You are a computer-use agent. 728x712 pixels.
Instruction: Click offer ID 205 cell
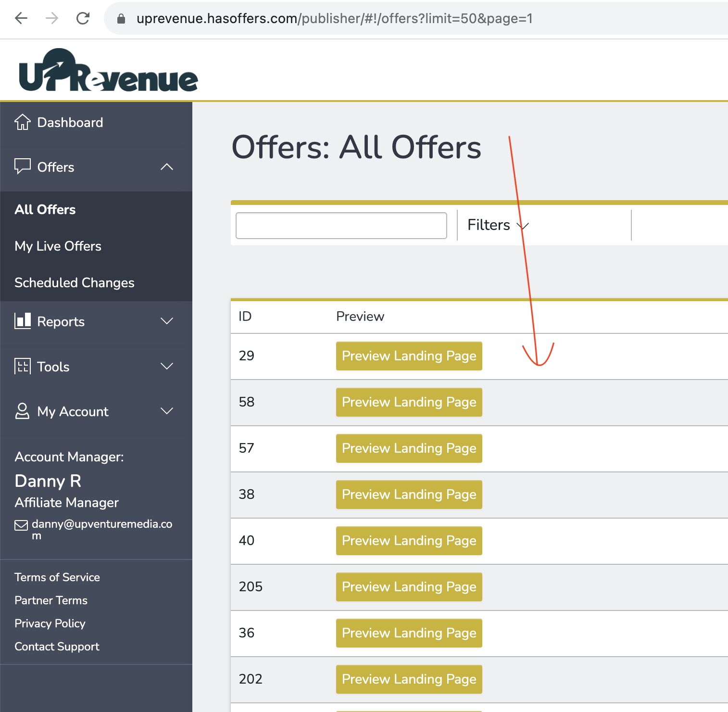[x=251, y=586]
